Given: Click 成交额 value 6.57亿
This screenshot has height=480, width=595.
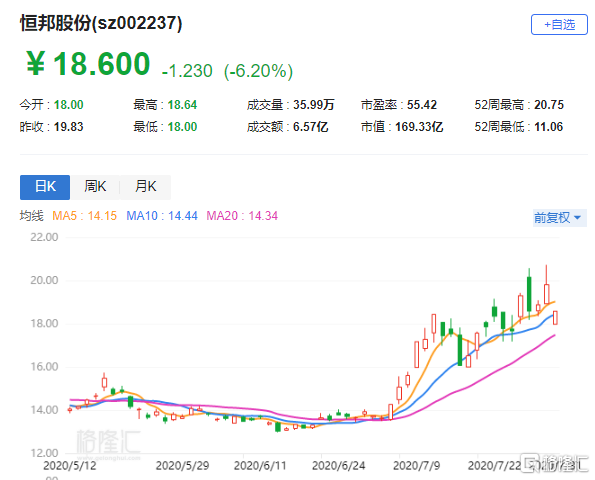Looking at the screenshot, I should coord(310,127).
